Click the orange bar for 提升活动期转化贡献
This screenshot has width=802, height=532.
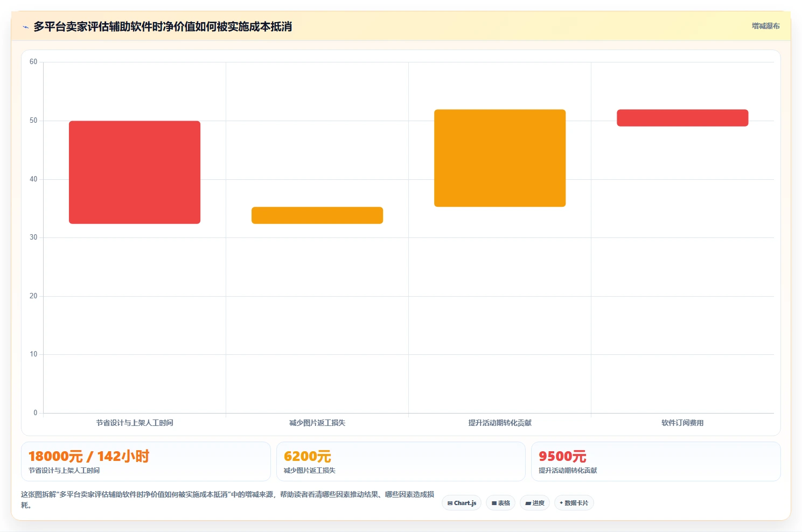click(x=500, y=158)
